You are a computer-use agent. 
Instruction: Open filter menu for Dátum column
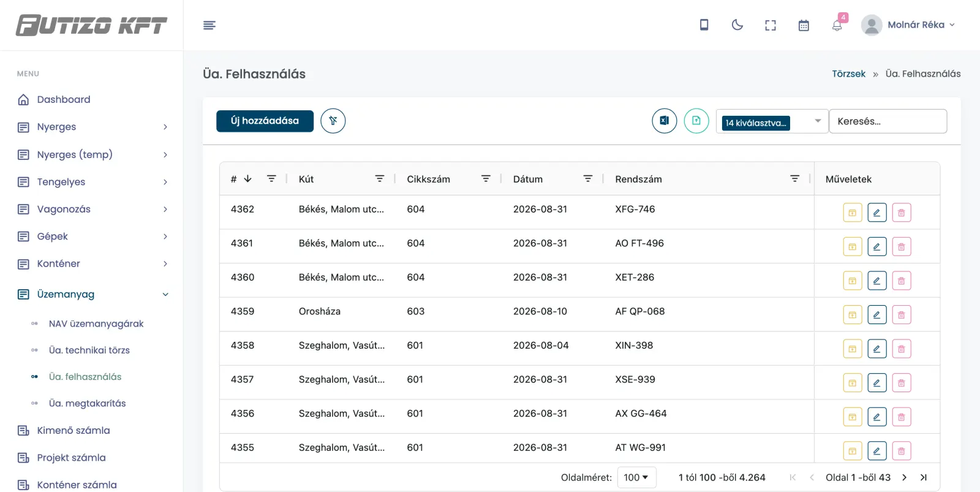[588, 178]
